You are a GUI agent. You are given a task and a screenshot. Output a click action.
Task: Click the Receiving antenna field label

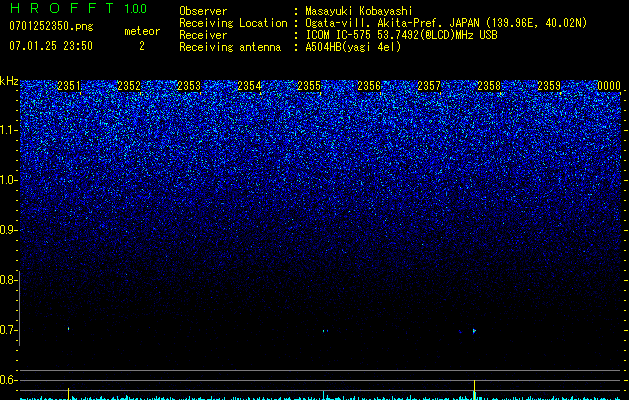(230, 47)
